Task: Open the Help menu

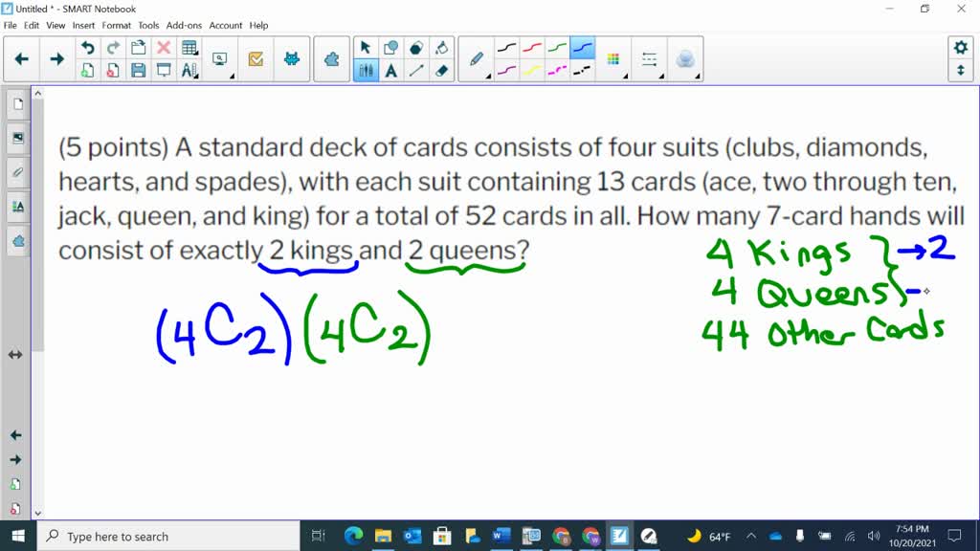Action: point(258,26)
